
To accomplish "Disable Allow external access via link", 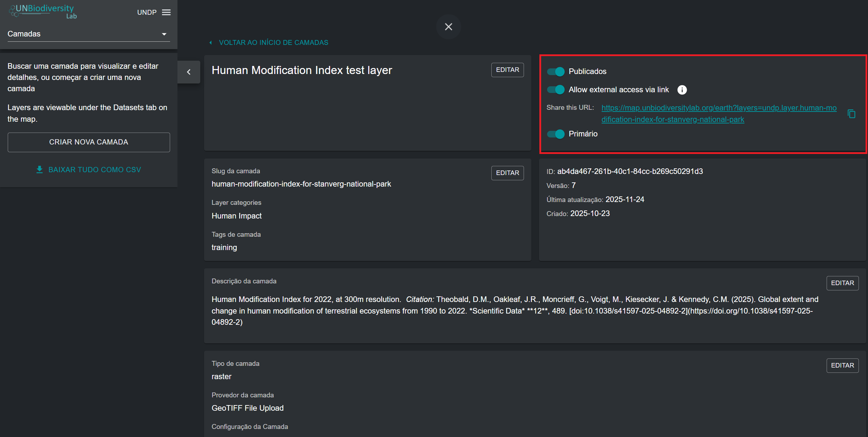I will 556,90.
